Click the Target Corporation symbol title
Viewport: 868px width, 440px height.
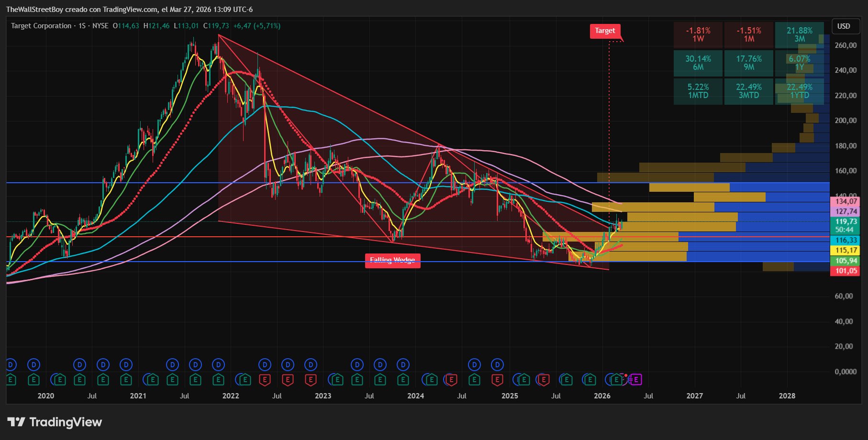tap(41, 26)
